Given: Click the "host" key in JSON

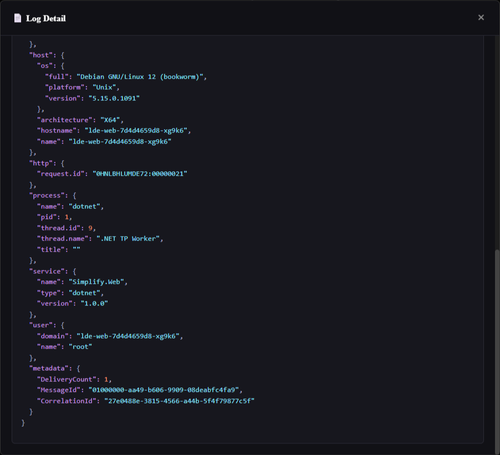Looking at the screenshot, I should click(x=41, y=55).
